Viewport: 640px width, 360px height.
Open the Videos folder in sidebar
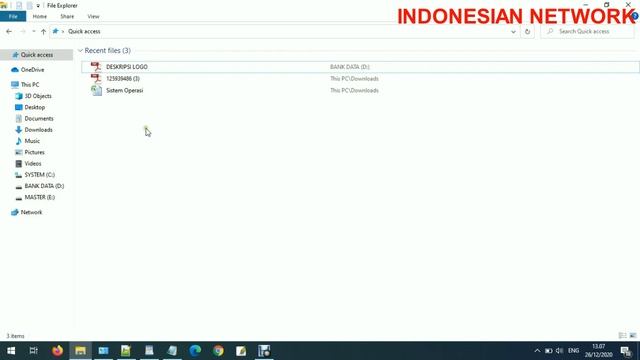[33, 163]
